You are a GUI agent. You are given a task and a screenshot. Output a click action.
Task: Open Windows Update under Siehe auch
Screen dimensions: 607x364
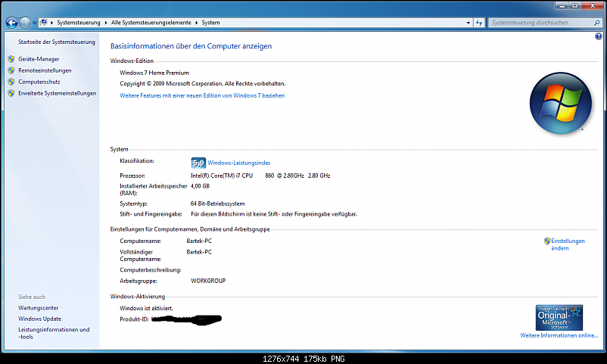point(39,319)
